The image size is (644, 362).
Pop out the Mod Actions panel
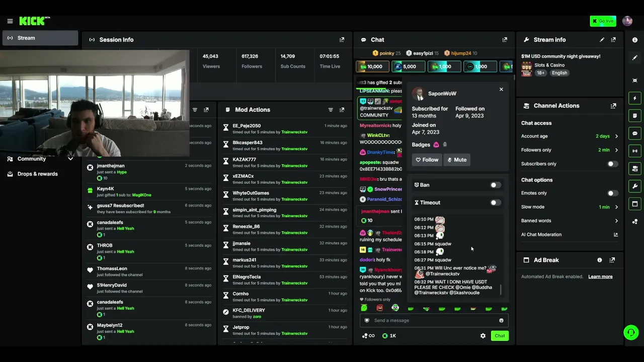coord(342,110)
